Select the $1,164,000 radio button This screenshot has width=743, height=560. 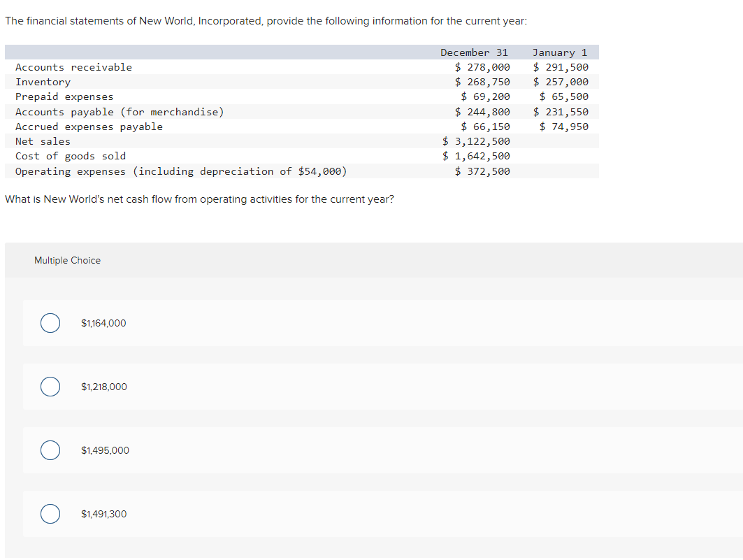[x=50, y=323]
